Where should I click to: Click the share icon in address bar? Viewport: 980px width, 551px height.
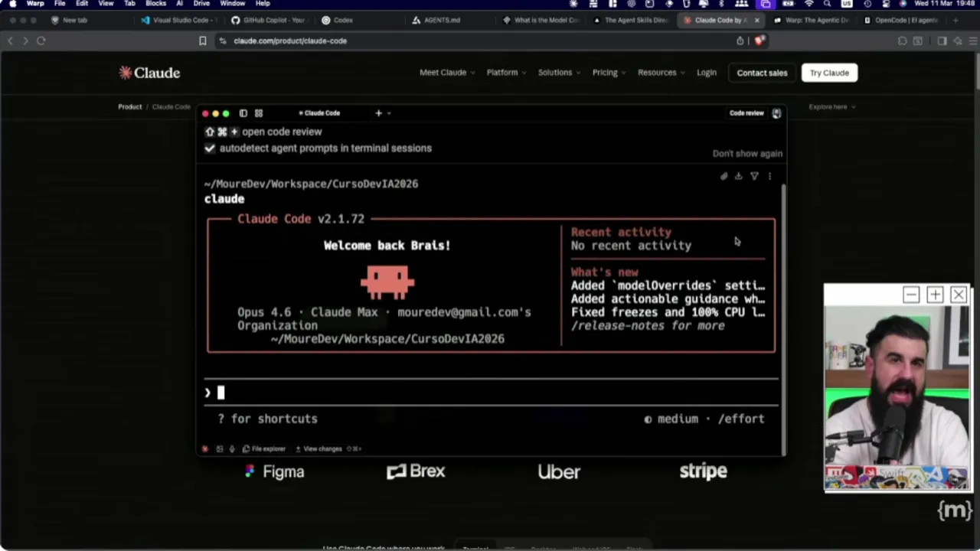(x=740, y=41)
